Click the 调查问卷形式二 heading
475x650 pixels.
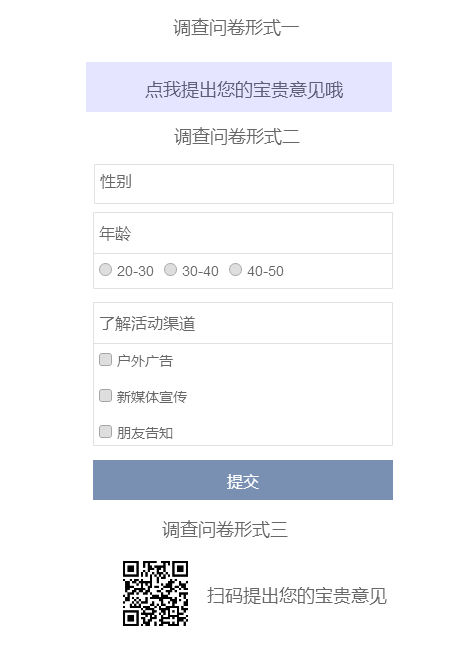pos(237,137)
